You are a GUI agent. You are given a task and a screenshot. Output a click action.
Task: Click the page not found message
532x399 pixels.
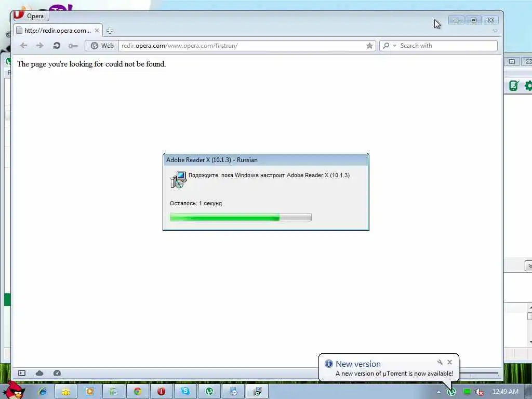coord(91,64)
